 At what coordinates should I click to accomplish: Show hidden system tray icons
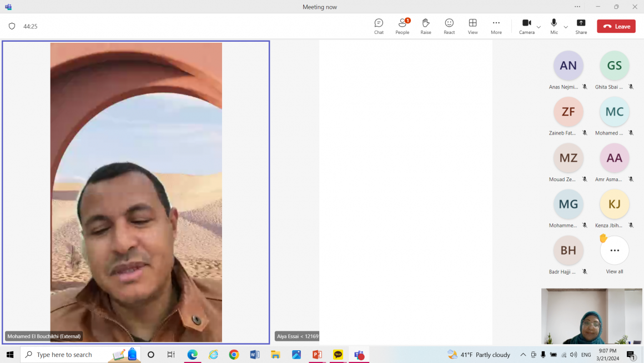[523, 354]
